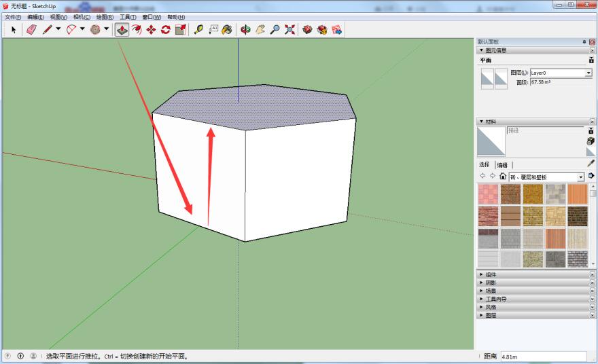This screenshot has height=364, width=598.
Task: Pick the Tape Measure tool
Action: [x=198, y=29]
